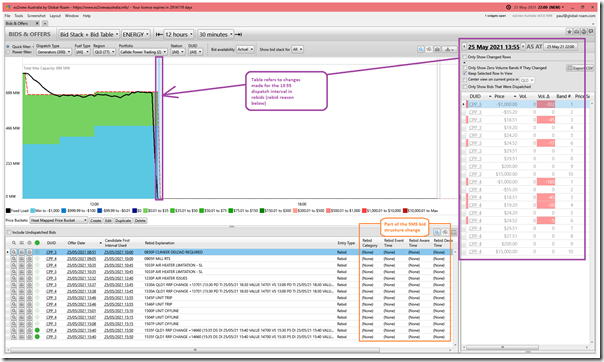604x362 pixels.
Task: Open the 12 hours range dropdown
Action: [179, 34]
